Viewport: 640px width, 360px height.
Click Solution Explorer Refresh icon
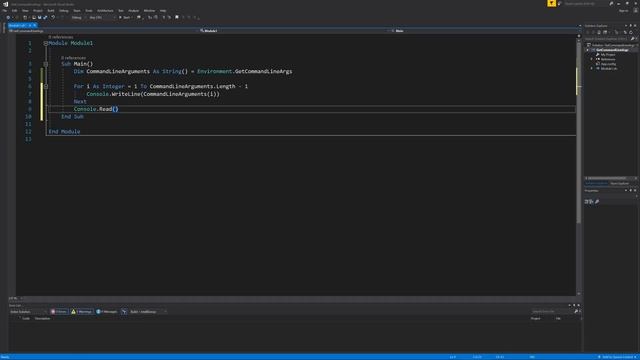click(x=631, y=32)
